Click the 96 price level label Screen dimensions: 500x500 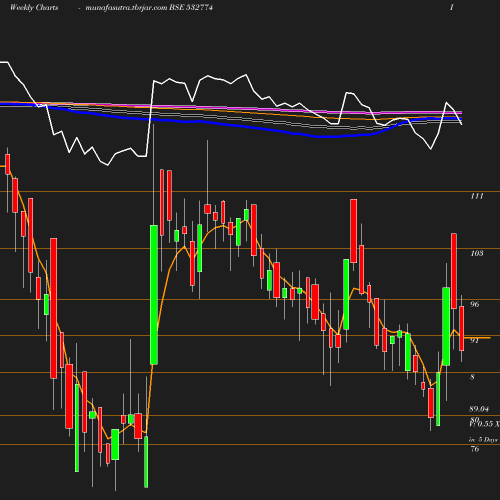point(474,304)
